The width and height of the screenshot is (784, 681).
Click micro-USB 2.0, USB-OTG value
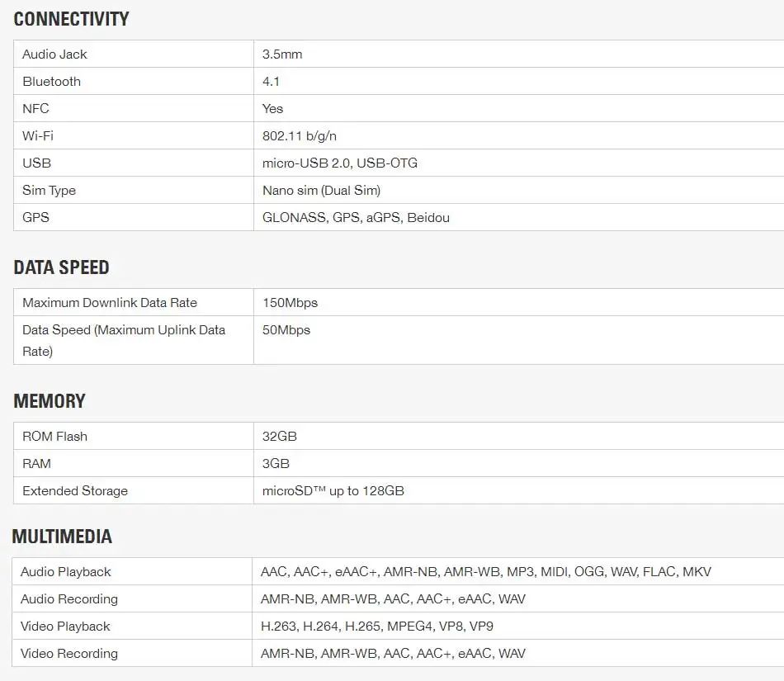point(339,163)
